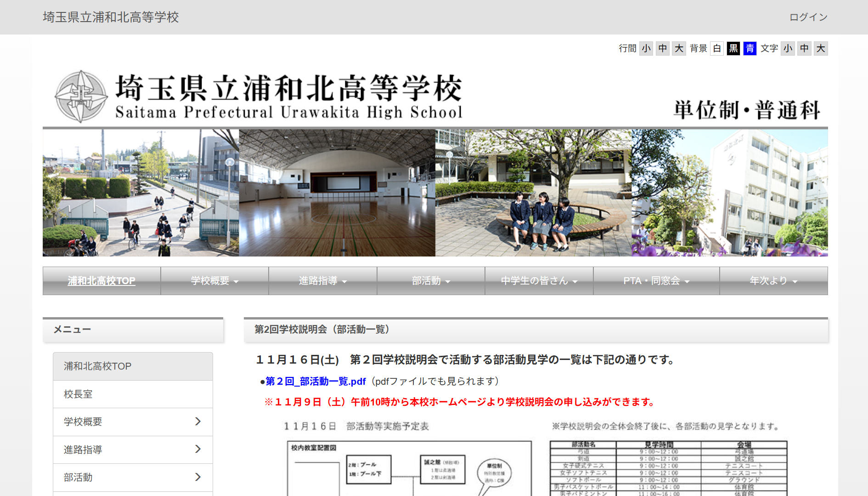This screenshot has height=496, width=868.
Task: Expand the PTA・同窓会 navigation dropdown
Action: (x=656, y=281)
